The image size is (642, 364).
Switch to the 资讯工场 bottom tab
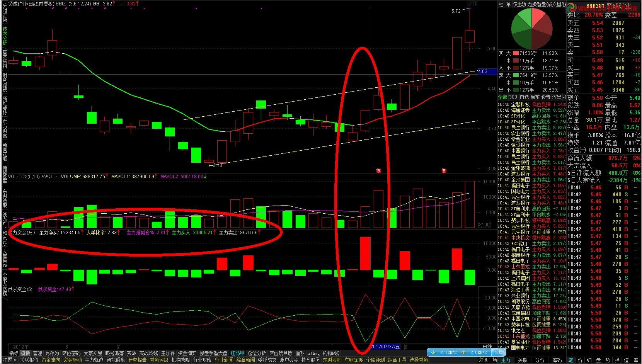coord(488,360)
